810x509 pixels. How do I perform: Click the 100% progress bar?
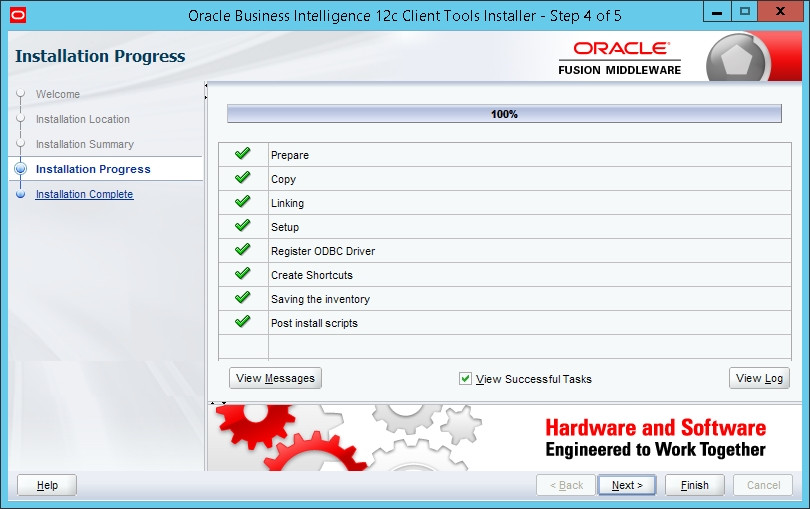(x=504, y=114)
